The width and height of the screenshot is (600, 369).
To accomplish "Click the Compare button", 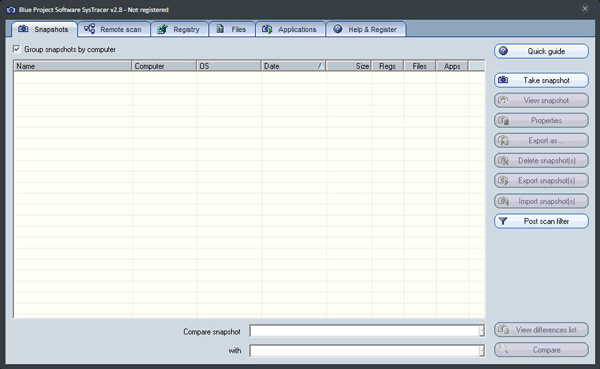I will pyautogui.click(x=541, y=349).
